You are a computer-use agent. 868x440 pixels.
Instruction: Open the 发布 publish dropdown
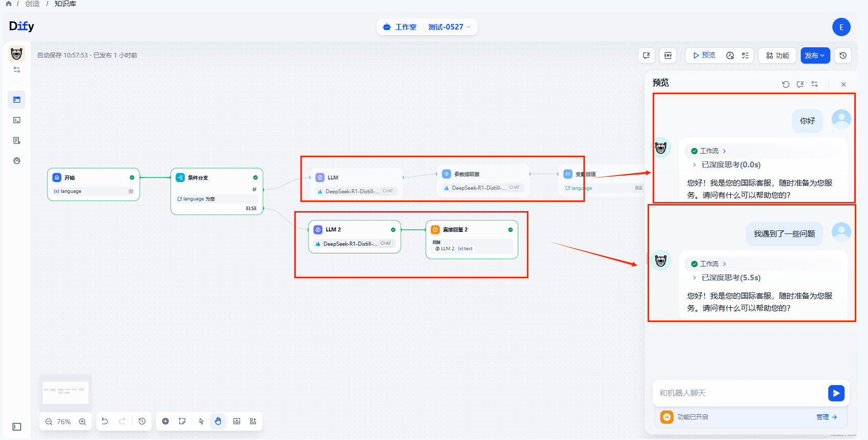[815, 55]
